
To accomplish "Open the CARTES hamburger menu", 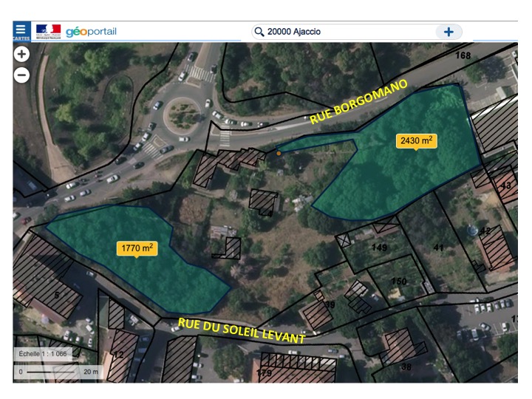I will [x=21, y=32].
